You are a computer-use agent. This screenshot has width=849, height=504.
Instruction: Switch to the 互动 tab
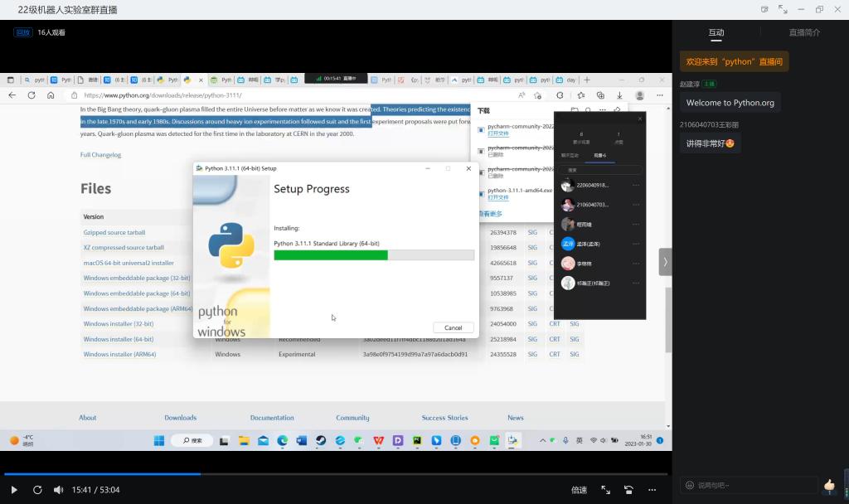click(716, 32)
